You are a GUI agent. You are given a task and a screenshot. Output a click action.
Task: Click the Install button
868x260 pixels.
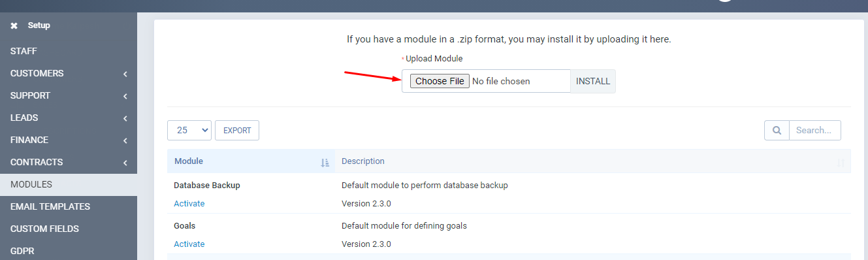pos(593,81)
